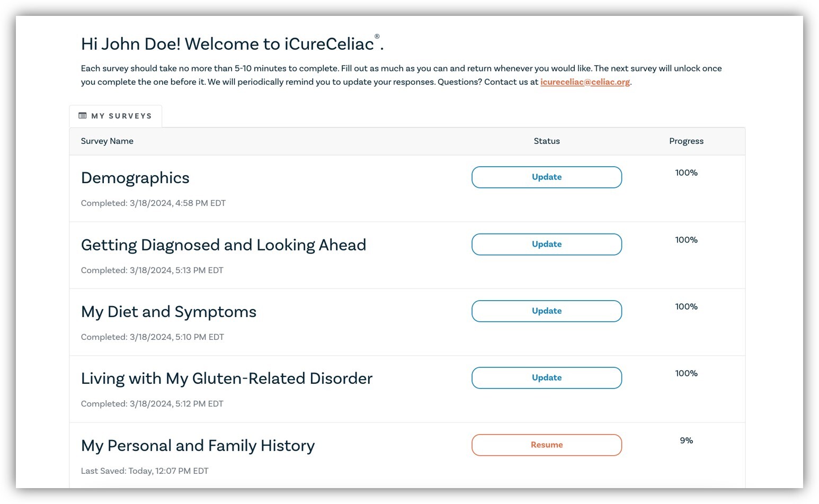Click the Demographics completed date text
Screen dimensions: 819x504
[x=153, y=203]
